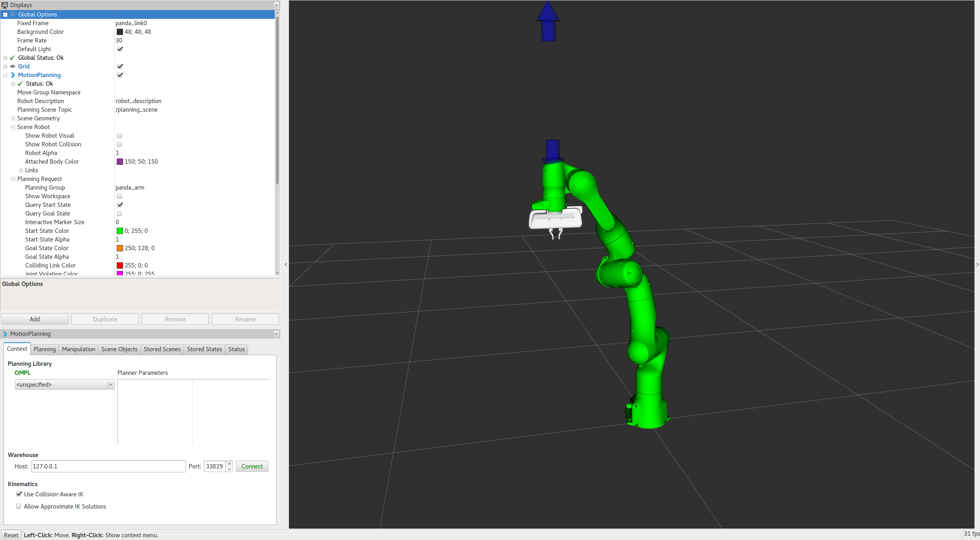Switch to the Scene Objects tab

(x=118, y=348)
